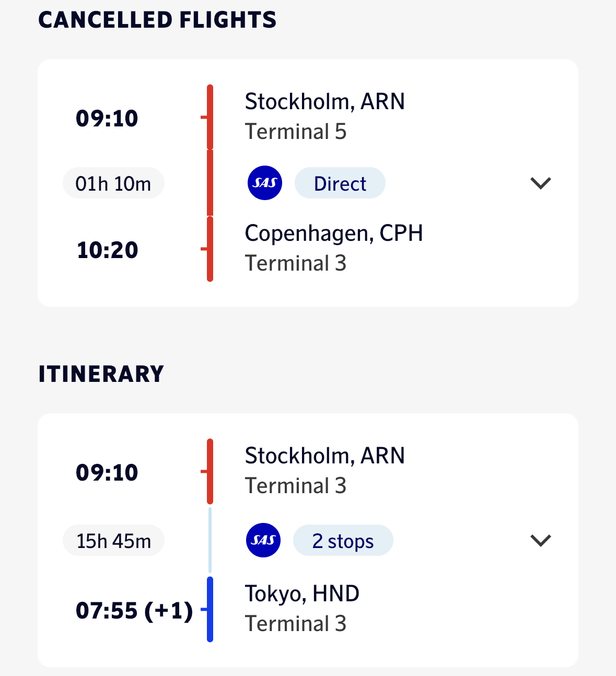Click the 10:20 arrival time

(x=107, y=250)
